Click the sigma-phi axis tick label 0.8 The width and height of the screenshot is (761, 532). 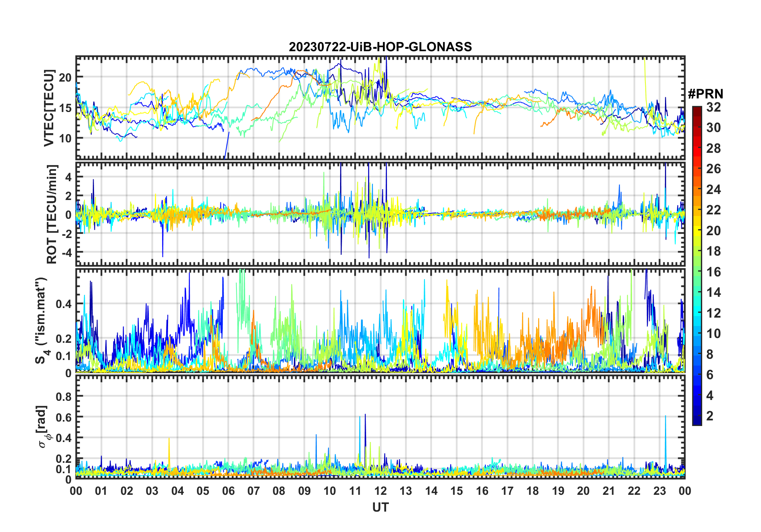coord(64,396)
